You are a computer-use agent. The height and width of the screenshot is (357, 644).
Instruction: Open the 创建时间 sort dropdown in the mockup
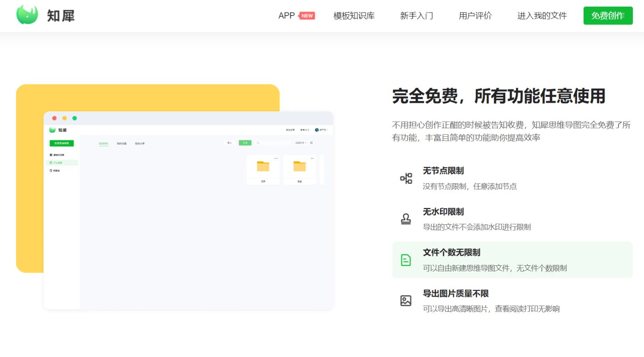point(300,143)
